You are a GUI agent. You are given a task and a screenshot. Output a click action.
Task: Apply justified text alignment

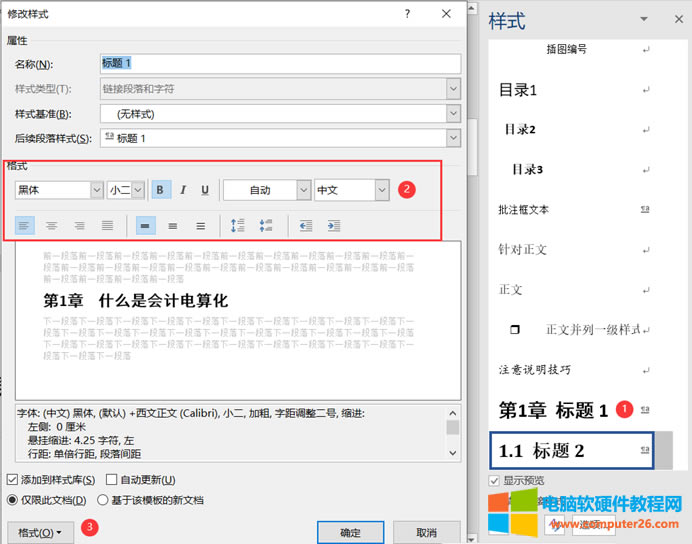107,226
